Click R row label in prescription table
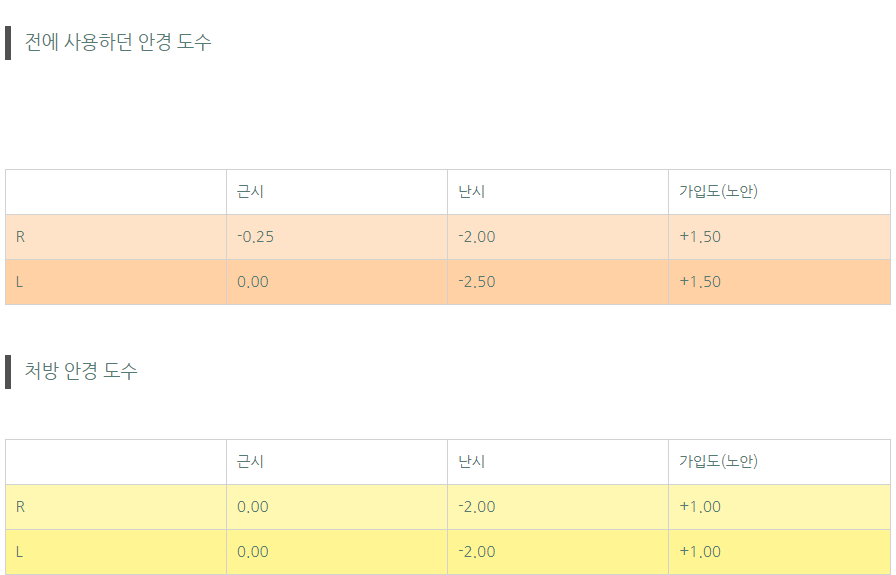This screenshot has width=896, height=575. [x=21, y=507]
